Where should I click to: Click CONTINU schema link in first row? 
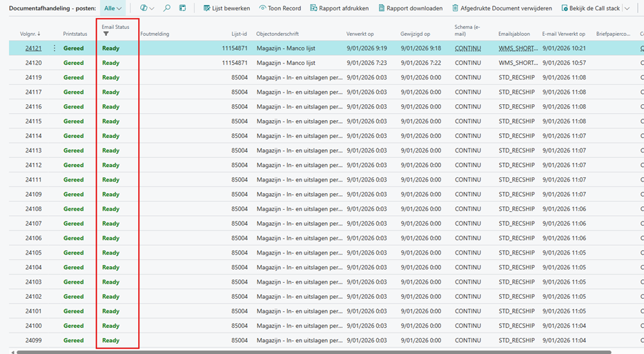click(467, 48)
